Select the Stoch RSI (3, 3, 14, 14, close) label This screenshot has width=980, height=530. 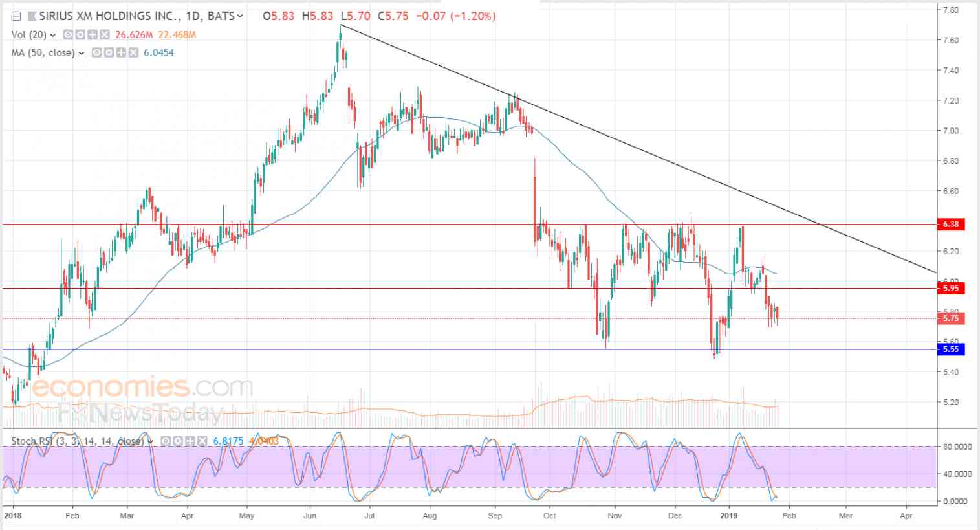click(77, 441)
